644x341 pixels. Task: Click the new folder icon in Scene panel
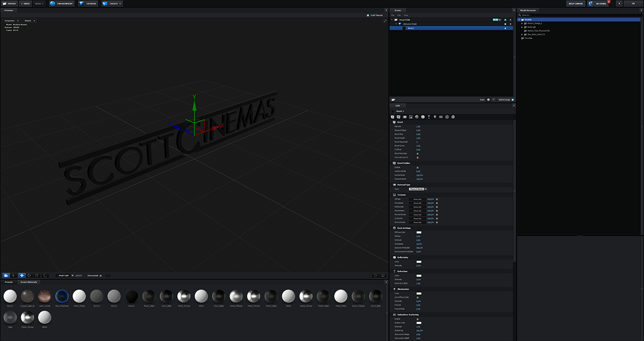[x=393, y=99]
